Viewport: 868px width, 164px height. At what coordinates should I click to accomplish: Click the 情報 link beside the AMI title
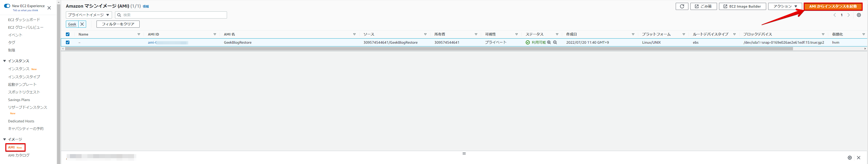coord(146,6)
